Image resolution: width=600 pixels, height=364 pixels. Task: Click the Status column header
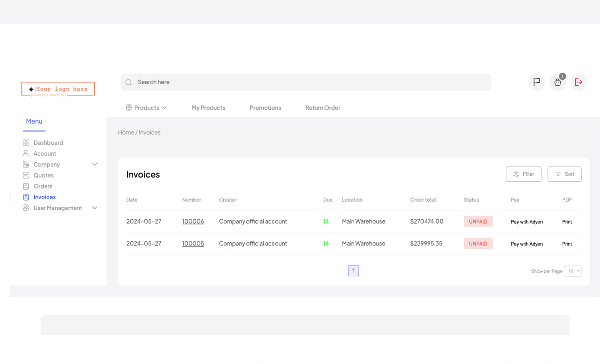coord(471,200)
